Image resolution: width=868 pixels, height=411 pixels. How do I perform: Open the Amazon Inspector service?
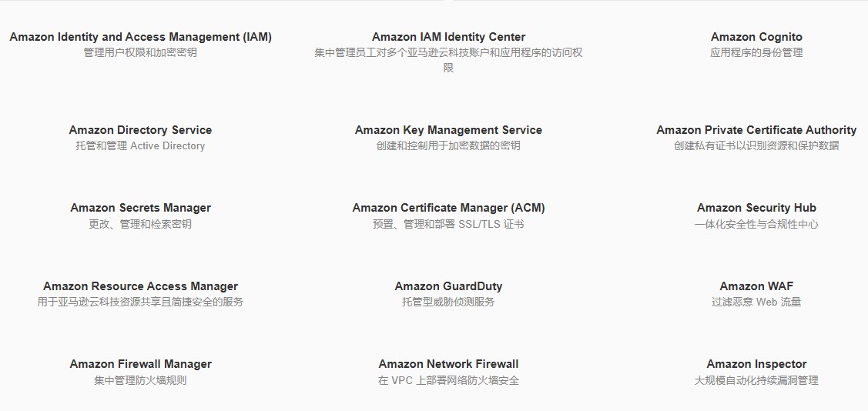click(x=756, y=364)
